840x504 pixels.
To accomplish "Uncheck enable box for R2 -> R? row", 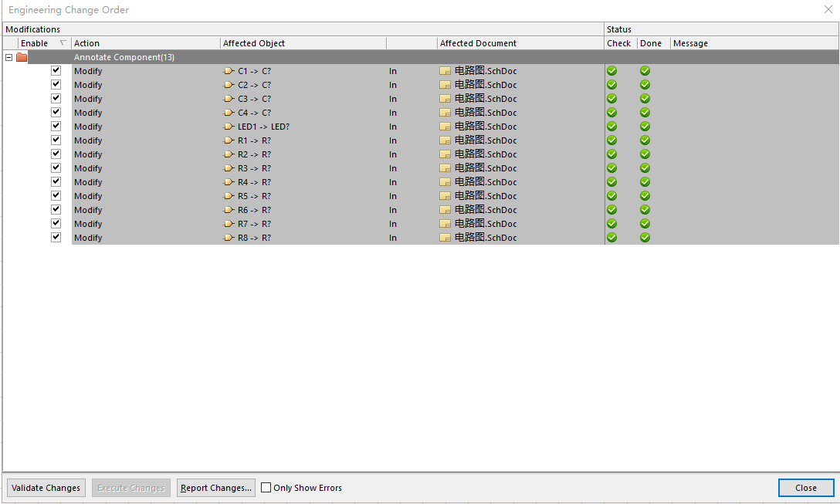I will coord(56,154).
